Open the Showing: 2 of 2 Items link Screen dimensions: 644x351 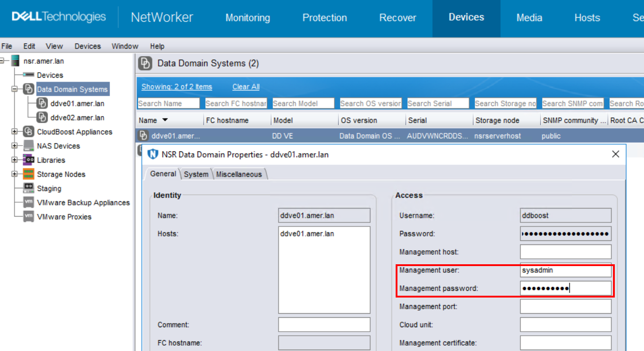(176, 86)
